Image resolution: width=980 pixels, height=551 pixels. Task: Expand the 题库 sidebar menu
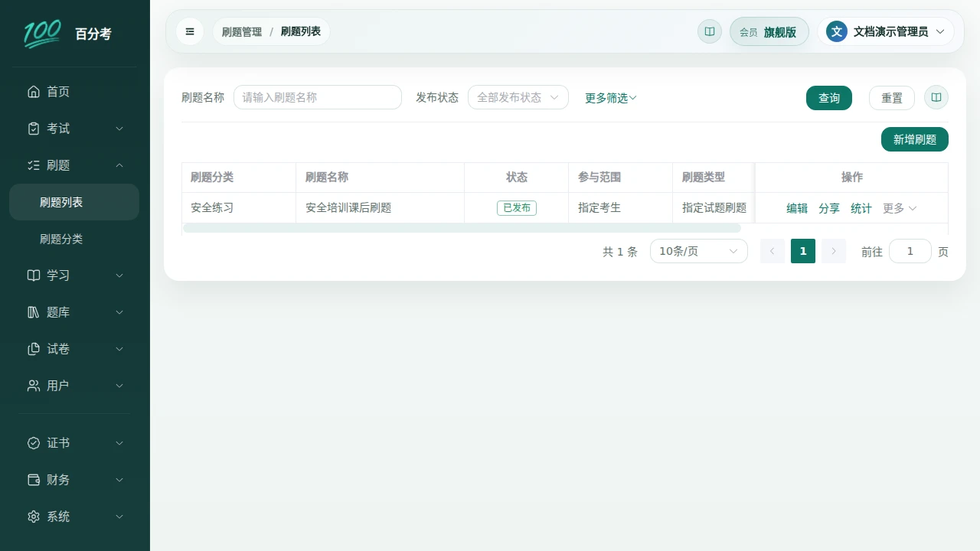pyautogui.click(x=75, y=312)
